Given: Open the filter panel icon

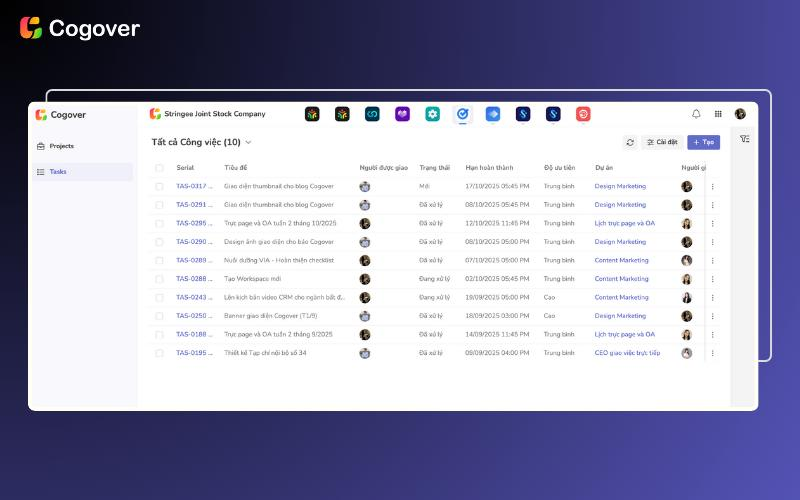Looking at the screenshot, I should [x=744, y=140].
